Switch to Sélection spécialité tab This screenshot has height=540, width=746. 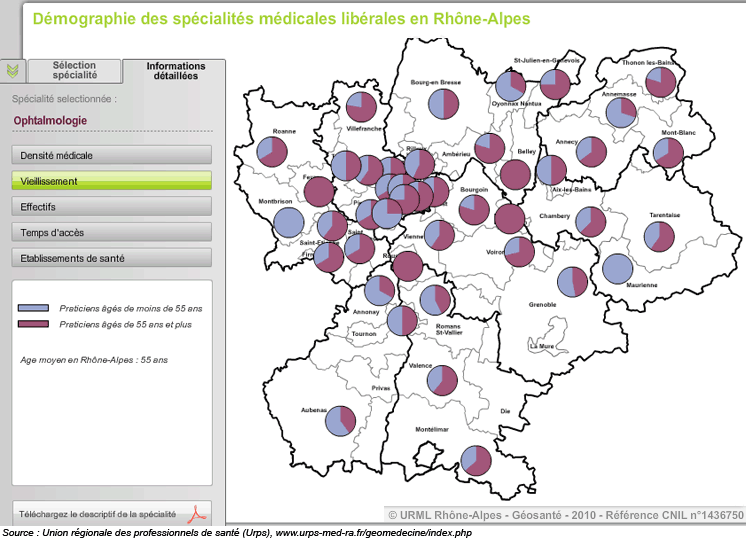75,70
